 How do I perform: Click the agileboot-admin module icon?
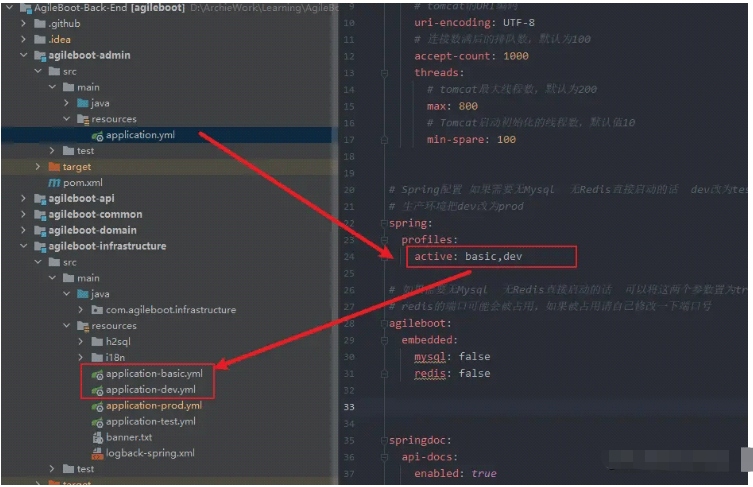pyautogui.click(x=40, y=55)
